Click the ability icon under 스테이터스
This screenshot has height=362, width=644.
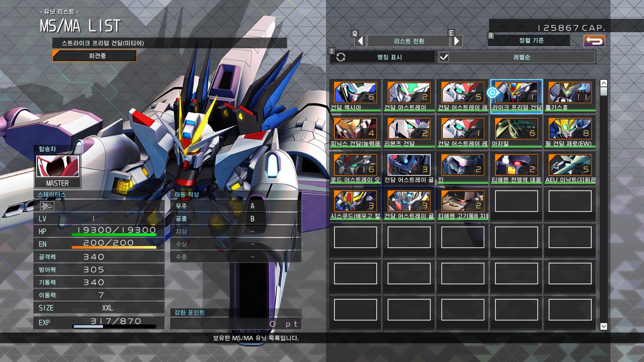[x=47, y=206]
